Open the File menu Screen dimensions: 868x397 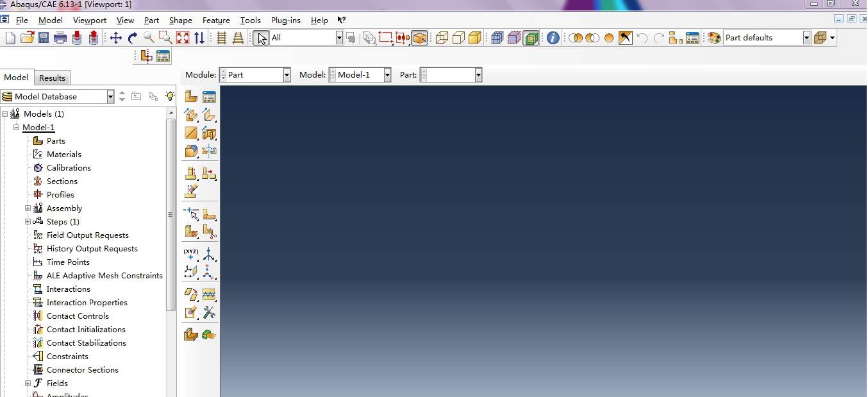click(x=22, y=21)
